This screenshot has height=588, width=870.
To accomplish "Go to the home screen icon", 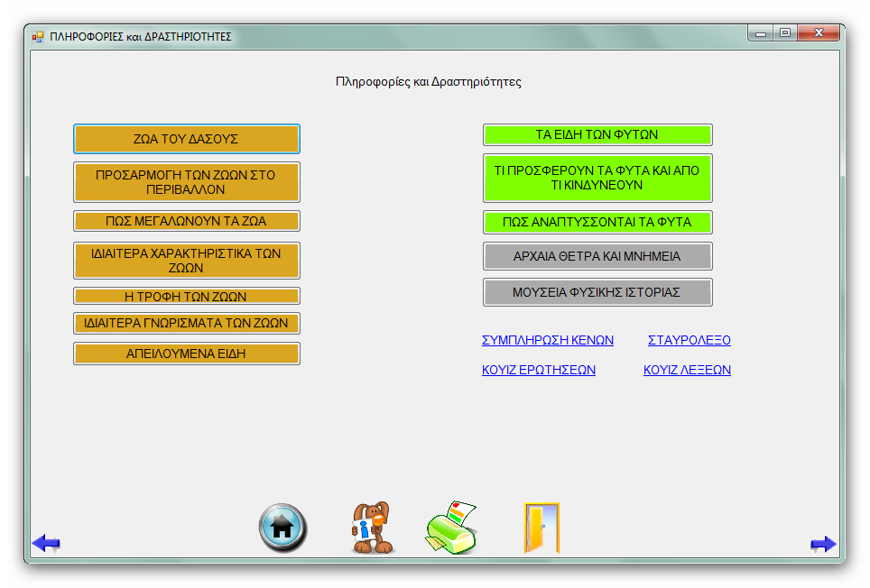I will [283, 528].
